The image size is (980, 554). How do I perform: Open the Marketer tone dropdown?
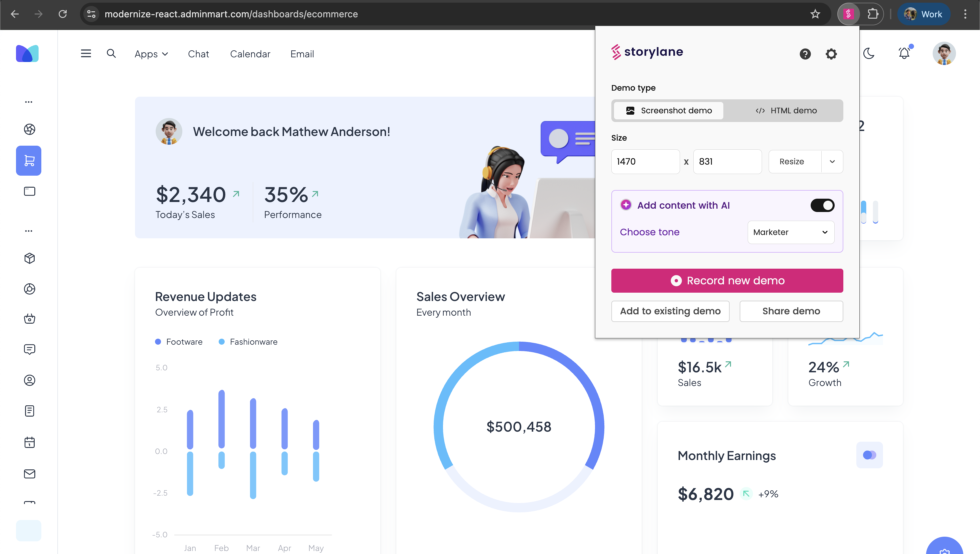[x=791, y=232]
